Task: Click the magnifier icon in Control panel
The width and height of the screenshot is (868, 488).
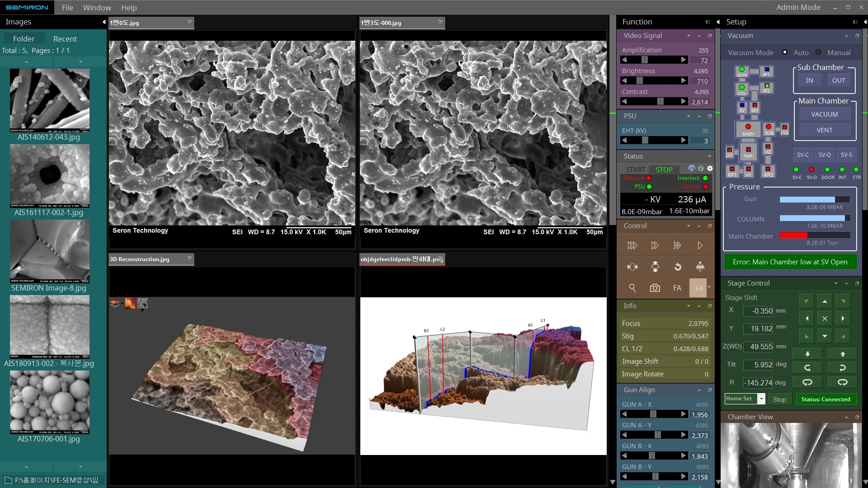Action: click(x=632, y=288)
